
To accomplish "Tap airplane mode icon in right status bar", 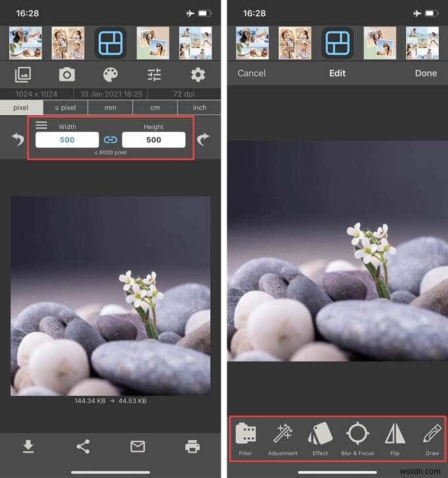I will 417,13.
